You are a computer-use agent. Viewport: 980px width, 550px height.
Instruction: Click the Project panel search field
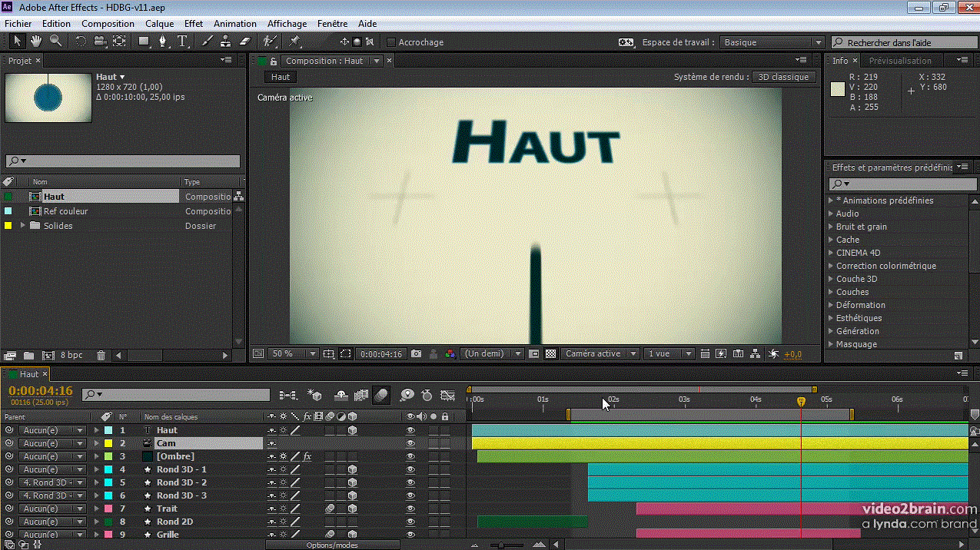coord(123,161)
